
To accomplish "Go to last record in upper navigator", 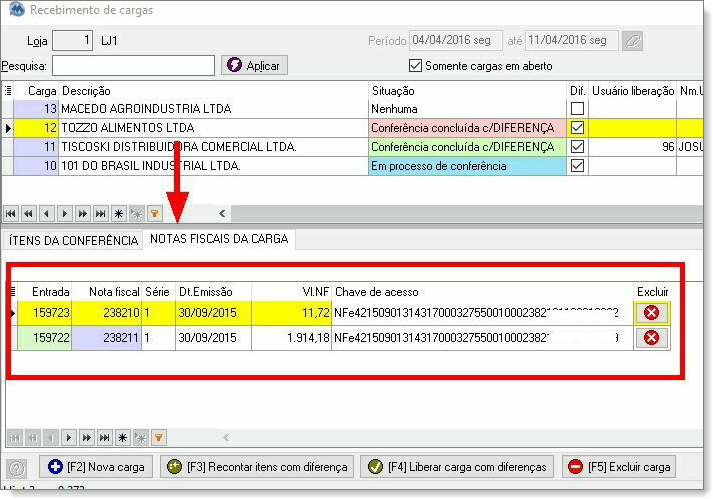I will pos(100,213).
